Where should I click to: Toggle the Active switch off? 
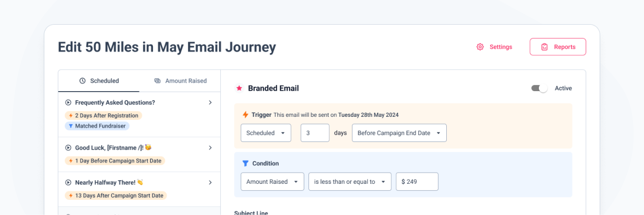[x=539, y=88]
